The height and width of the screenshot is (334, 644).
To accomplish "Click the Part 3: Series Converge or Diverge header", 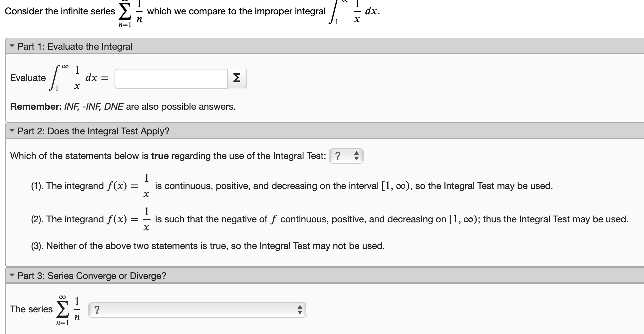I will (x=92, y=276).
